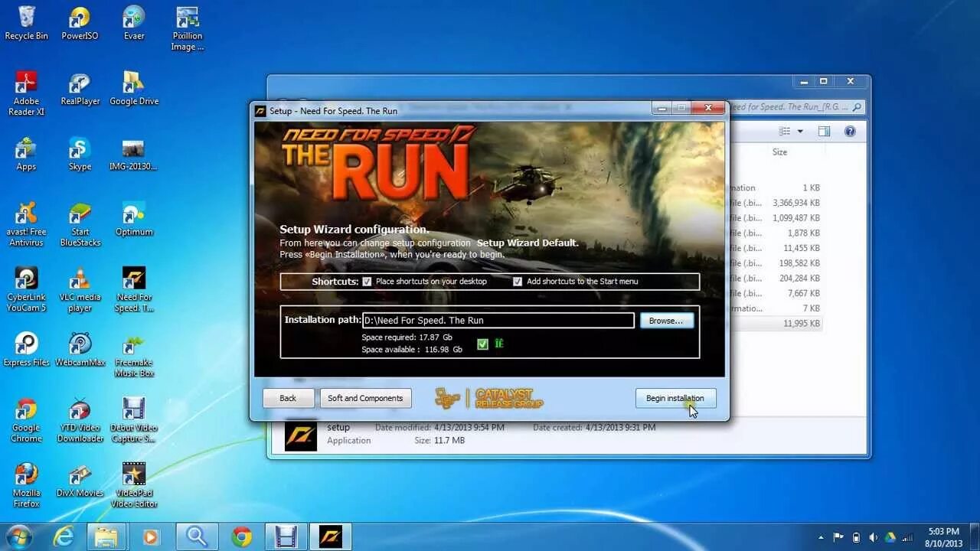This screenshot has width=980, height=551.
Task: Open the RealPlayer desktop icon
Action: (x=80, y=88)
